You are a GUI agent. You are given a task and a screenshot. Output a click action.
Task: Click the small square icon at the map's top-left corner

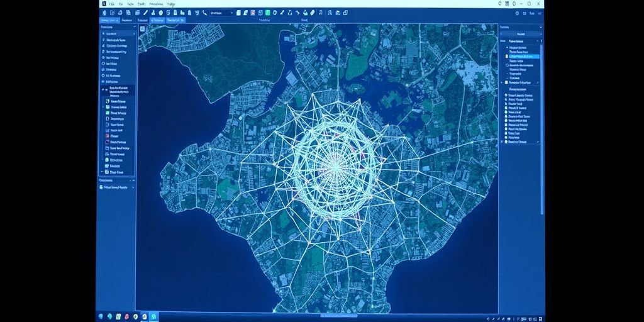click(x=142, y=29)
